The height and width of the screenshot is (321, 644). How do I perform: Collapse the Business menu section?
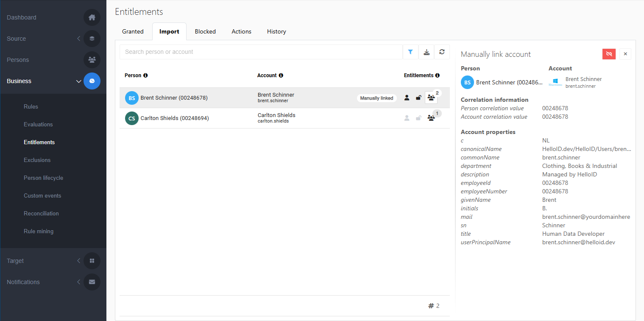pos(78,81)
